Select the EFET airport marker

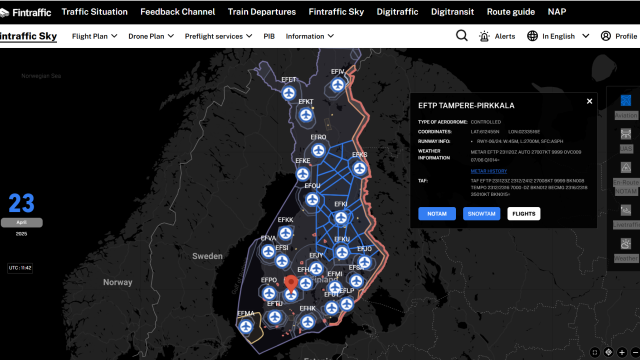pos(289,93)
